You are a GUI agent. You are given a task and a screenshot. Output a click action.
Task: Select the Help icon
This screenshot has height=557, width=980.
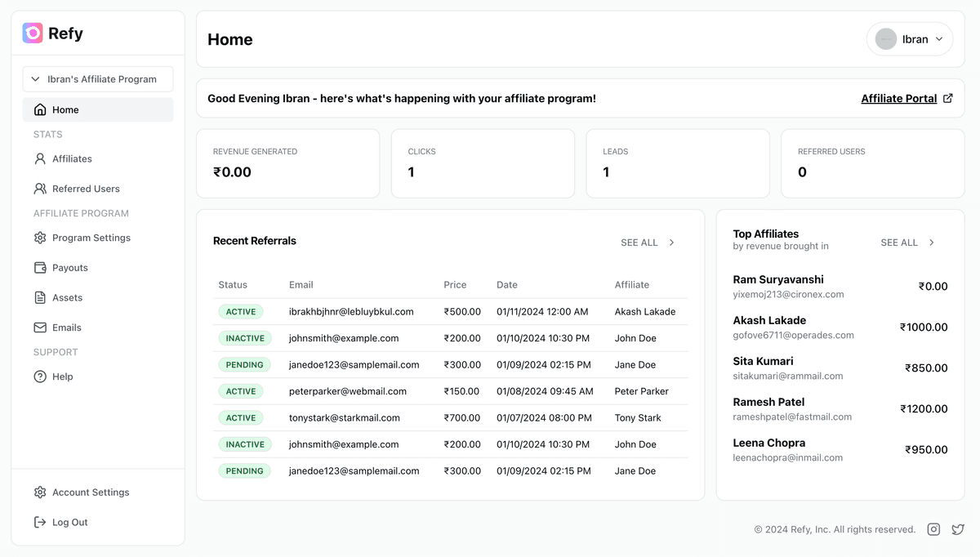point(39,377)
